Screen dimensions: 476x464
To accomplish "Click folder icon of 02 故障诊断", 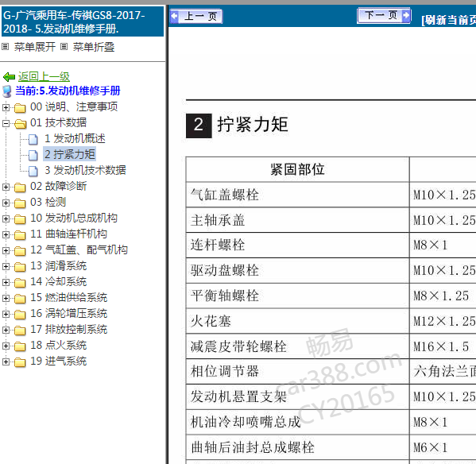I will [x=20, y=188].
